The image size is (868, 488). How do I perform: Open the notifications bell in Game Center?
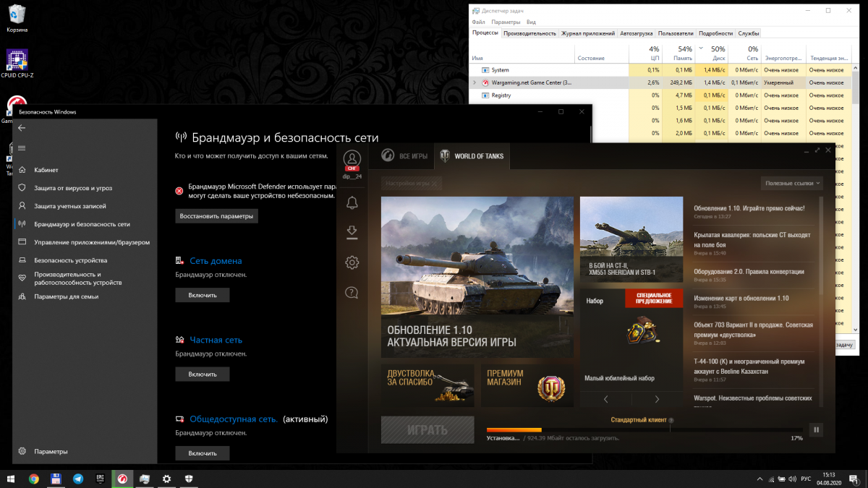tap(352, 203)
